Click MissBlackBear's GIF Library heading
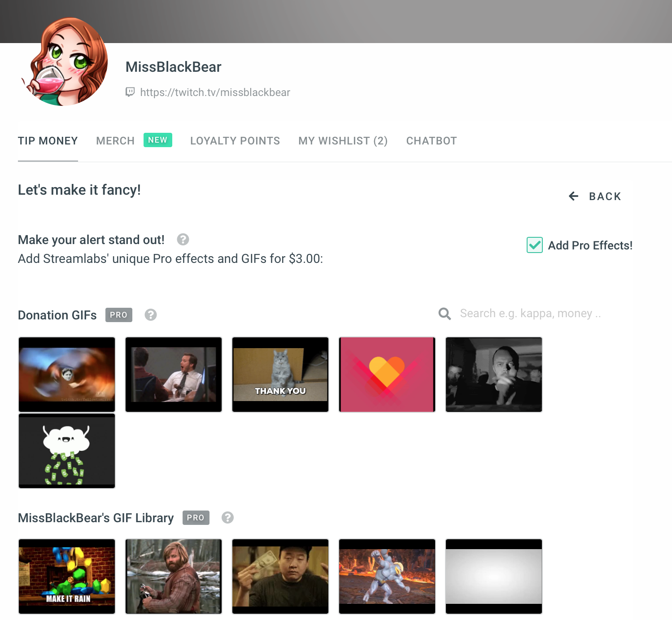This screenshot has height=620, width=672. pyautogui.click(x=96, y=518)
